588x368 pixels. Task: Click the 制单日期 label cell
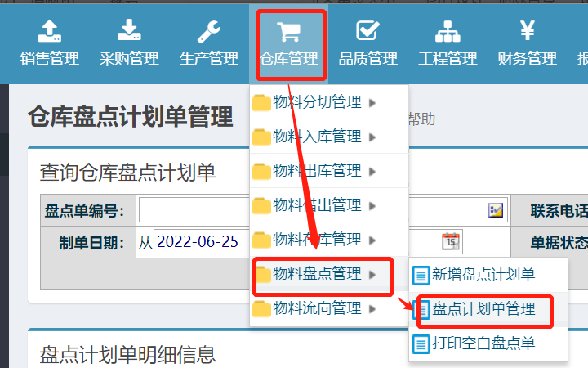click(88, 242)
